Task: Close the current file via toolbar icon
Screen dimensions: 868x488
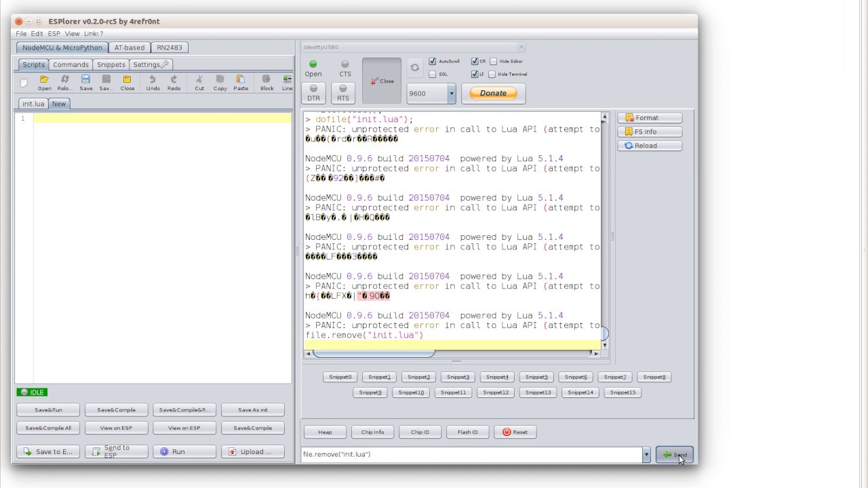Action: (x=127, y=83)
